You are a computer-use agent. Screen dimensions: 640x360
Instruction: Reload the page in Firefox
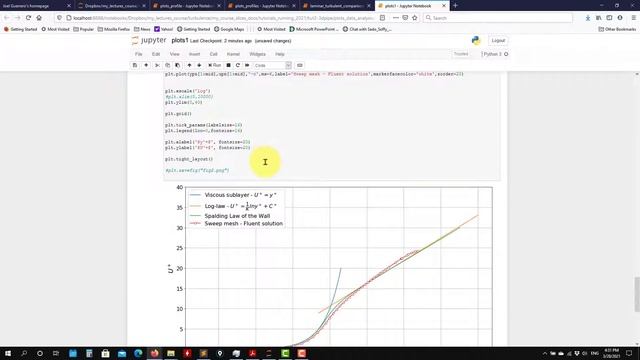pos(28,18)
